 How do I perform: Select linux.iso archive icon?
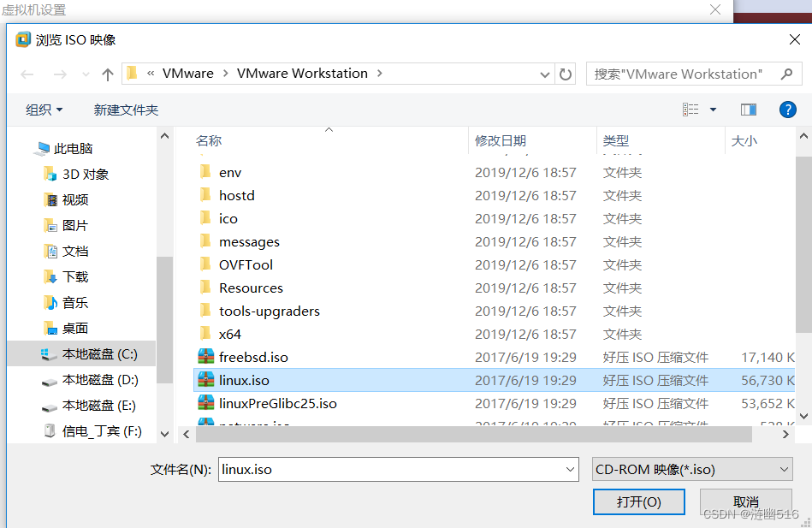coord(206,380)
